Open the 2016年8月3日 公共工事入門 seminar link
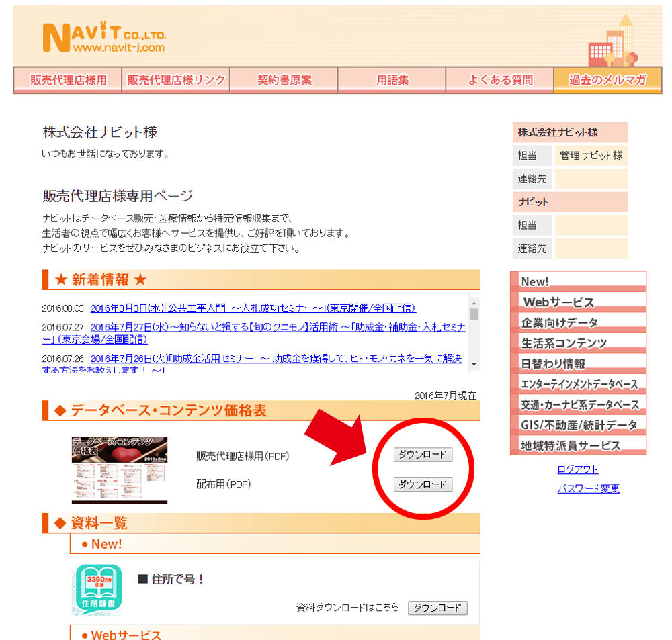 tap(253, 308)
